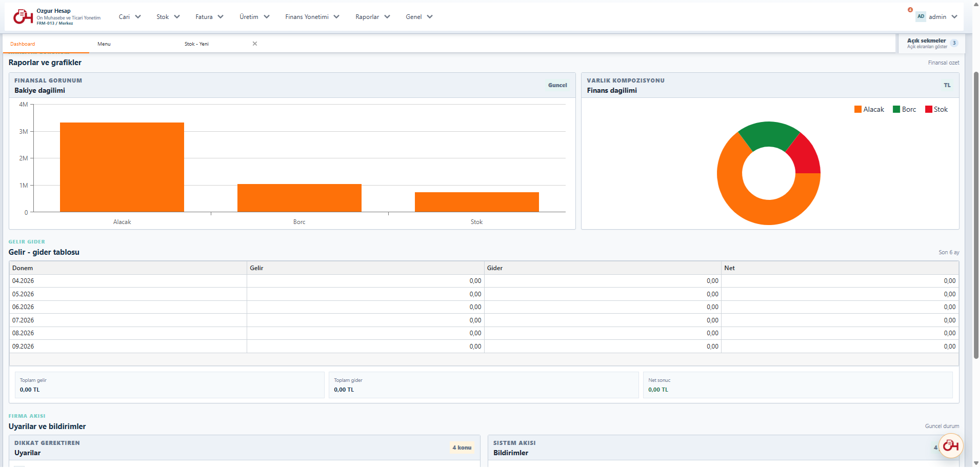This screenshot has width=980, height=468.
Task: Click the Finansal ozet label
Action: [944, 63]
